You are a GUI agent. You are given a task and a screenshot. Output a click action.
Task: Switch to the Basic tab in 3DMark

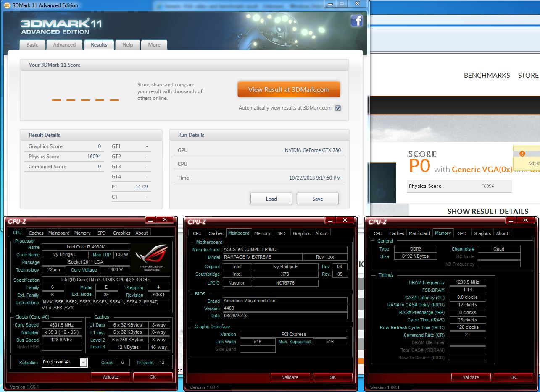click(32, 45)
